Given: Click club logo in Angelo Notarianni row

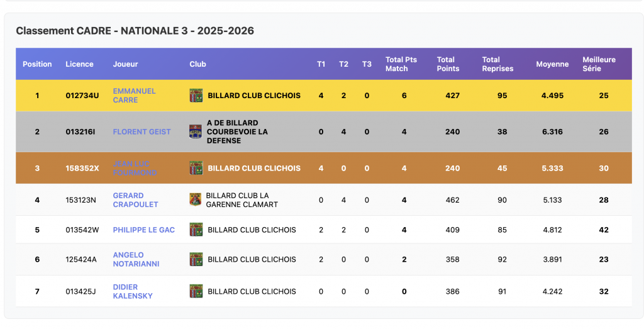Looking at the screenshot, I should 196,259.
